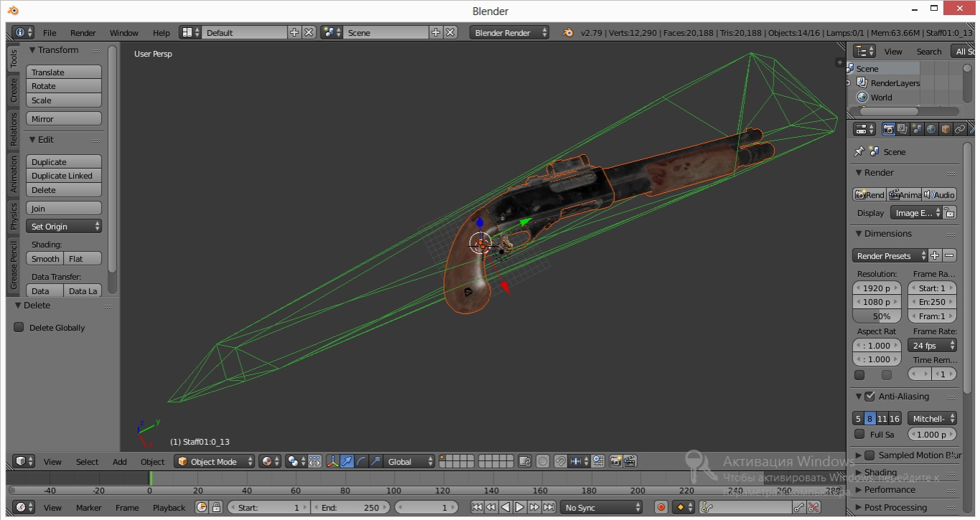Open the Object Mode dropdown
980x520 pixels.
[215, 462]
